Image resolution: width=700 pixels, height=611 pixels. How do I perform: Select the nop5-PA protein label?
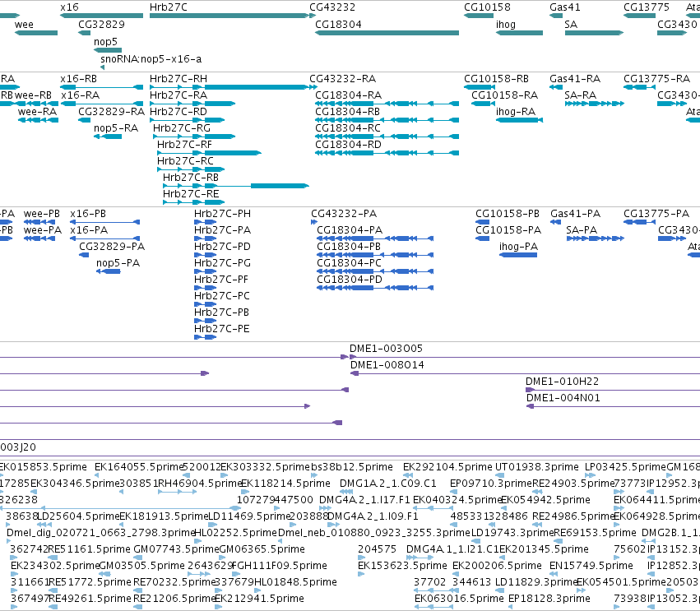(118, 263)
